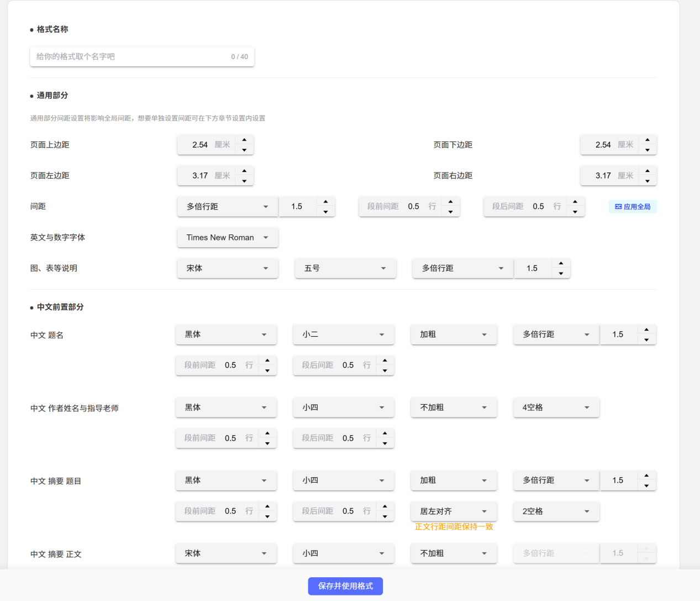Decrease the bottom page margin value
The image size is (700, 601).
click(x=648, y=150)
